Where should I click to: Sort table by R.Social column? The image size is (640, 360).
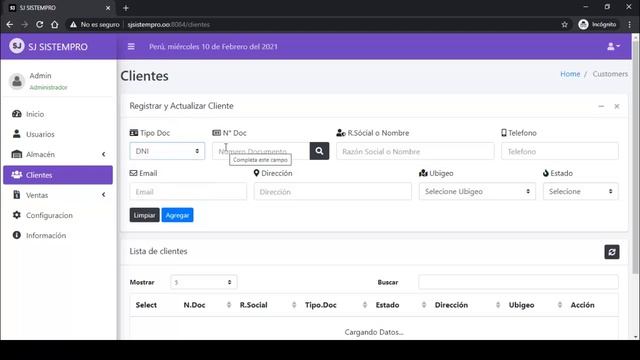267,305
